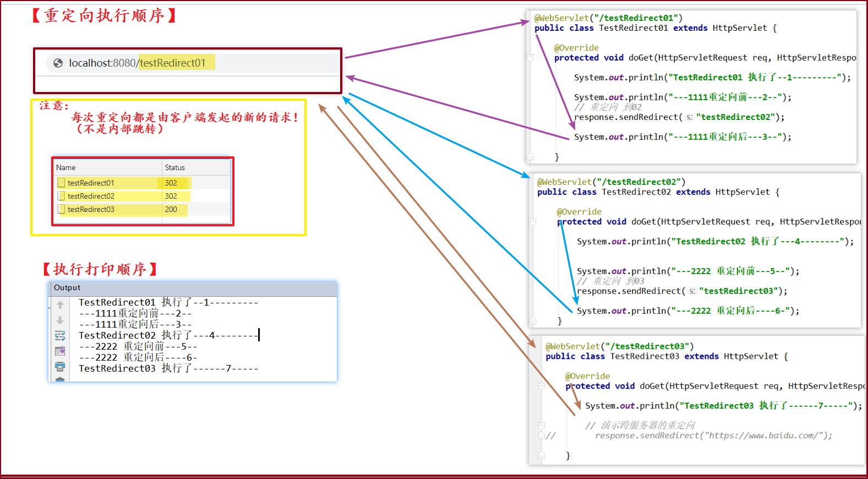Click the 200 status of testRedirect03
Screen dimensions: 868x479
(171, 209)
